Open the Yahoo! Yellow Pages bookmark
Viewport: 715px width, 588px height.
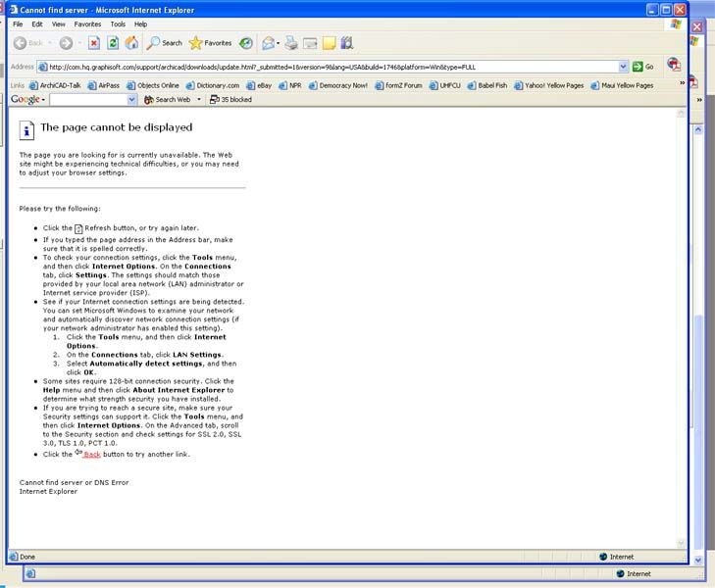click(549, 85)
